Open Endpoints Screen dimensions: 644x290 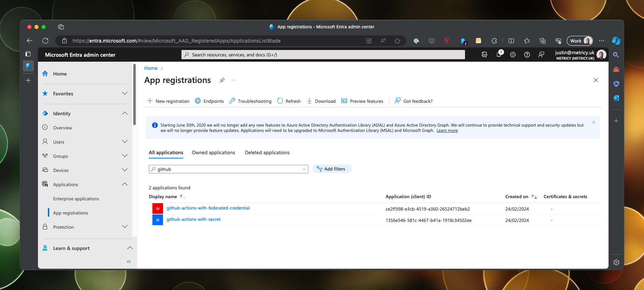pyautogui.click(x=209, y=101)
